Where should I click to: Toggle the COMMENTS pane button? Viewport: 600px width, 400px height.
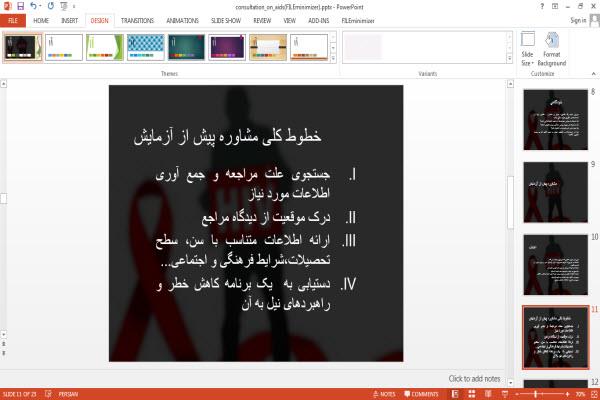pos(421,394)
